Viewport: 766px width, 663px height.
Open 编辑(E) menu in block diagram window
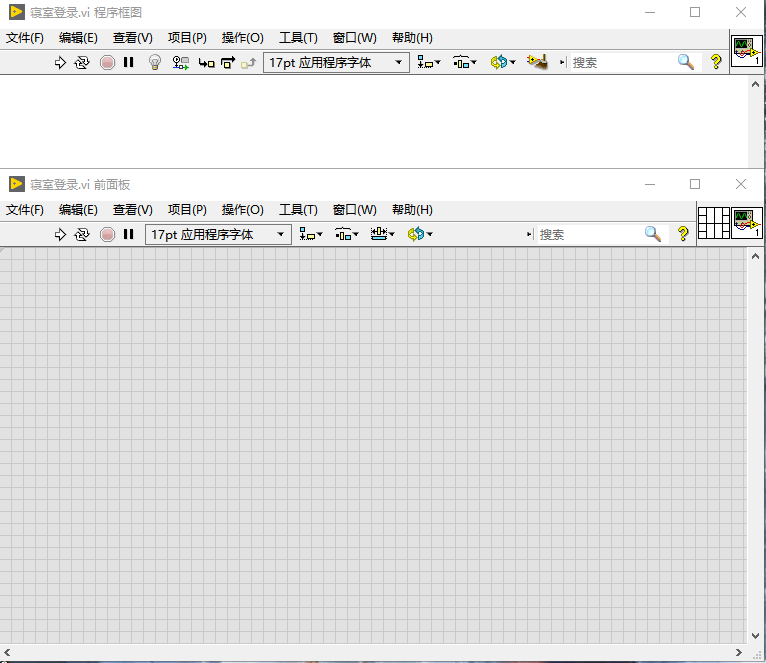point(78,38)
